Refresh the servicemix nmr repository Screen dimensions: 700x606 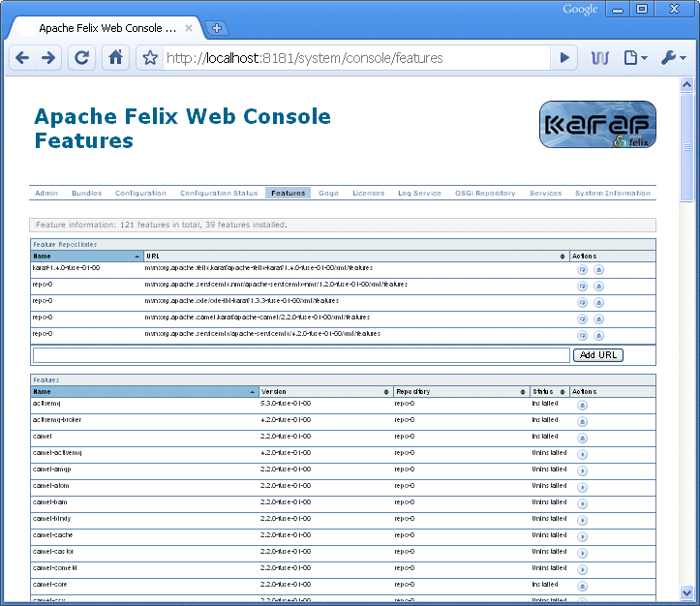(x=582, y=286)
